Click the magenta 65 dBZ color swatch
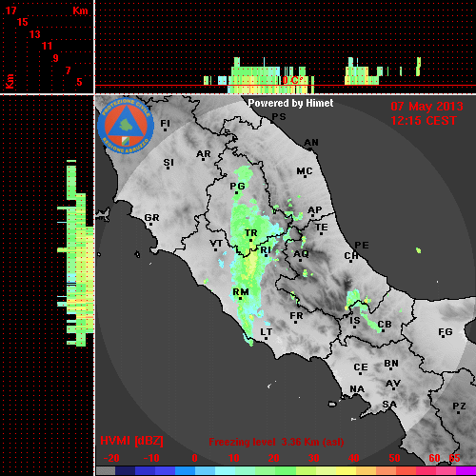The width and height of the screenshot is (476, 476). (x=466, y=470)
